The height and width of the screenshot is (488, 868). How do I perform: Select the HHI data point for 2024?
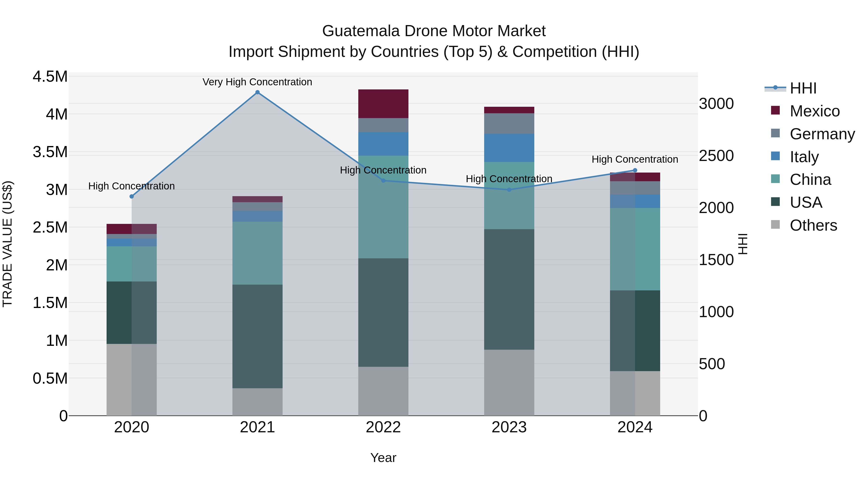pyautogui.click(x=635, y=170)
